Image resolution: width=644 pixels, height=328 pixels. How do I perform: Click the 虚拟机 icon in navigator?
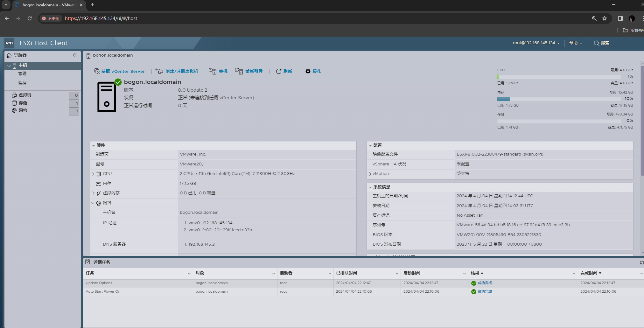pyautogui.click(x=14, y=95)
